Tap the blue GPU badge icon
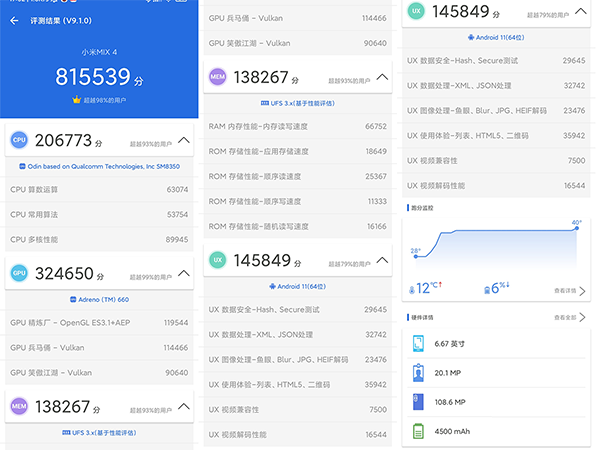Viewport: 600px width, 450px height. click(x=19, y=273)
